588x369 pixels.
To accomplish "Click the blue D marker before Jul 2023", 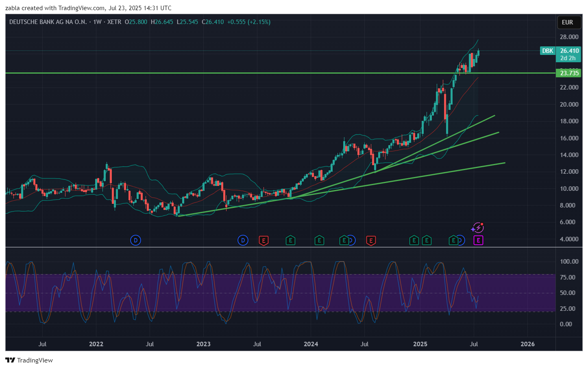I will (x=243, y=240).
